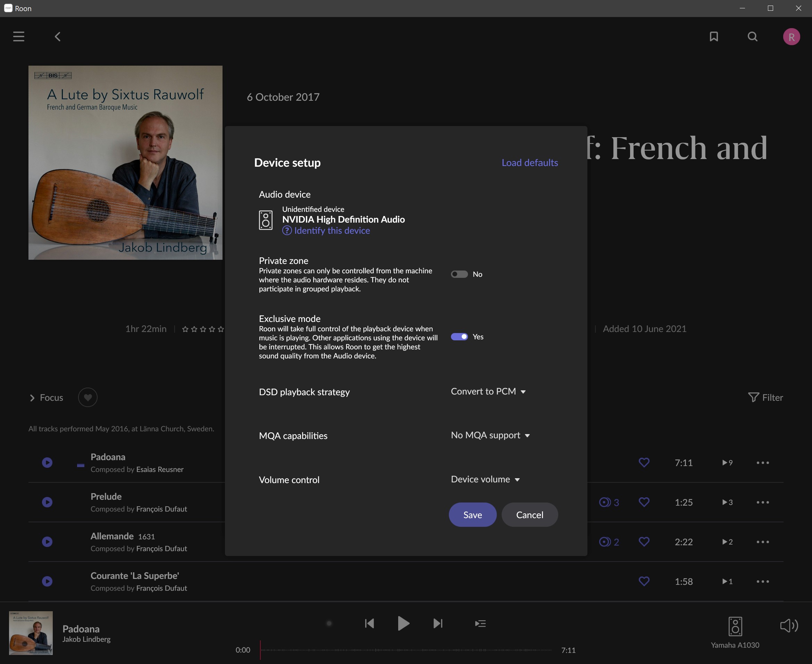Skip to the next track
This screenshot has height=664, width=812.
tap(438, 624)
